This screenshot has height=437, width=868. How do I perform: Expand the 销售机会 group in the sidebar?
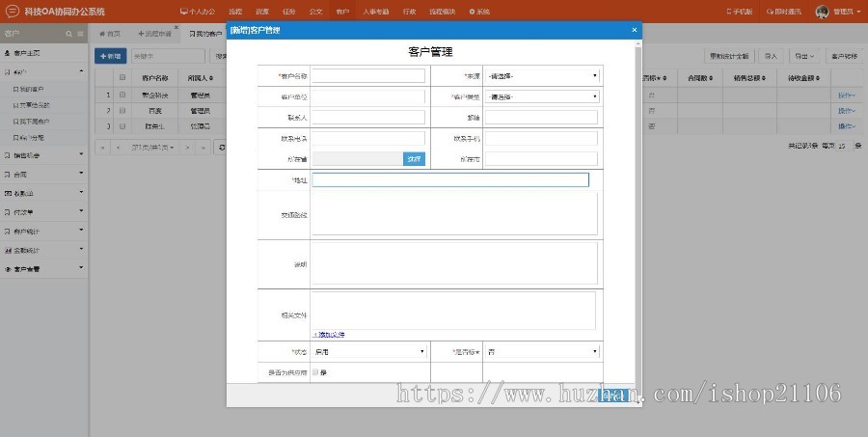(x=43, y=155)
